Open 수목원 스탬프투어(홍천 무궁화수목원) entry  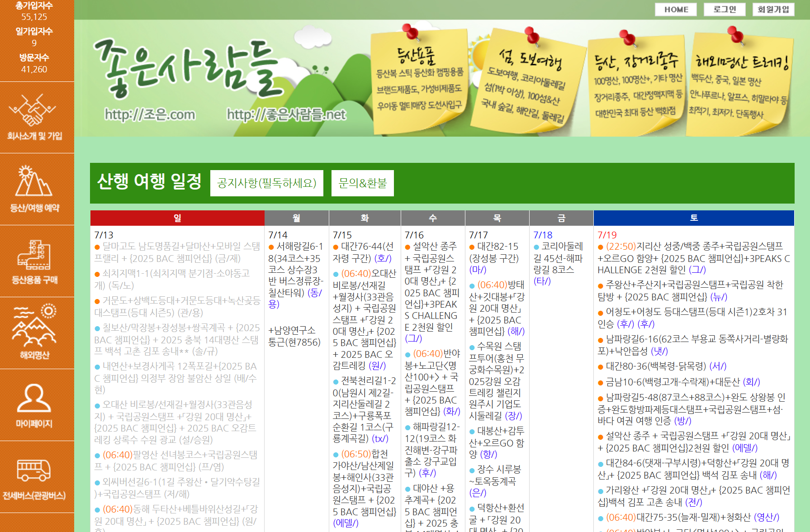click(x=497, y=381)
